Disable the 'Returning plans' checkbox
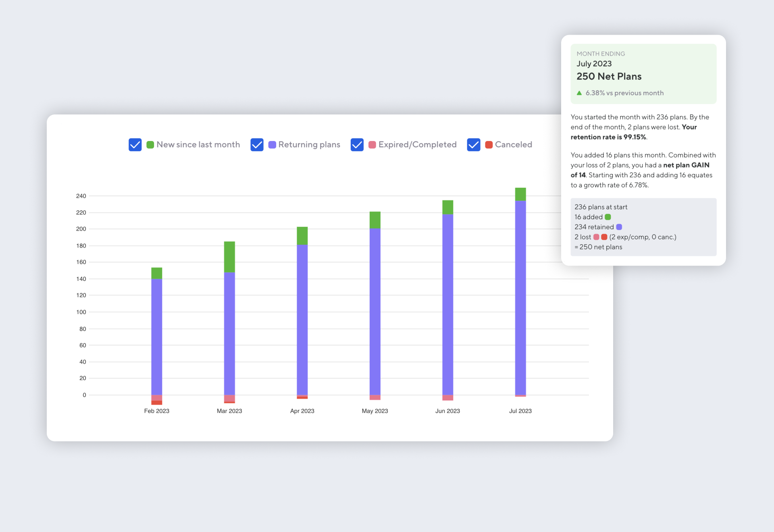 click(x=257, y=144)
